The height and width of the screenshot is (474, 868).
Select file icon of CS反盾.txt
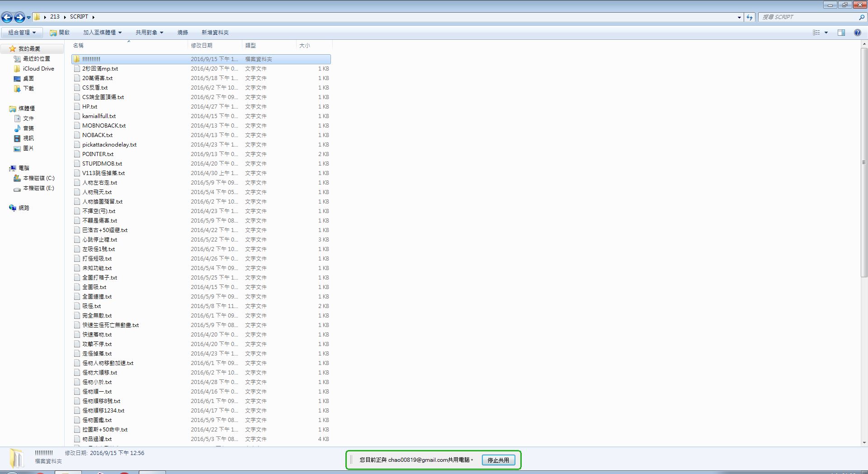[x=77, y=88]
